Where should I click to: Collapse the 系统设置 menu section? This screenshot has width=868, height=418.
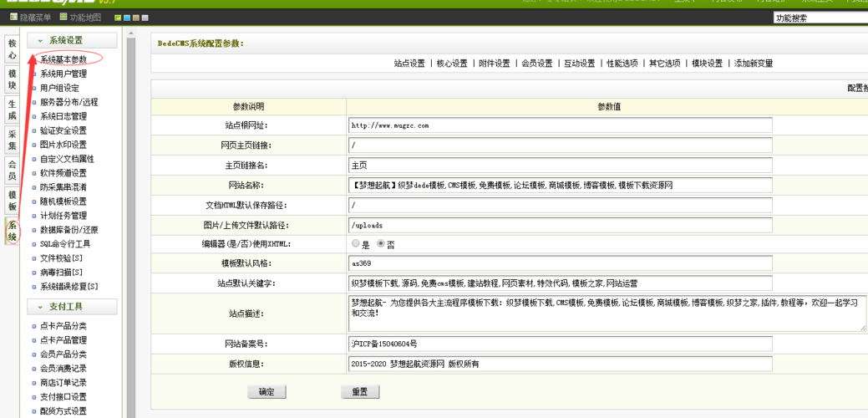click(72, 40)
